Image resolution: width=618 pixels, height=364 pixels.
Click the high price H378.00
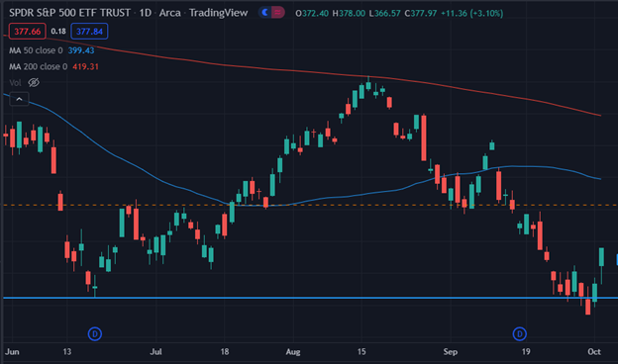(x=349, y=14)
